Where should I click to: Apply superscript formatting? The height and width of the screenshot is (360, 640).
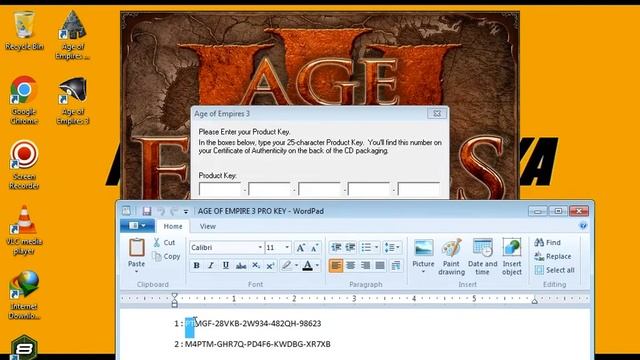coord(270,266)
